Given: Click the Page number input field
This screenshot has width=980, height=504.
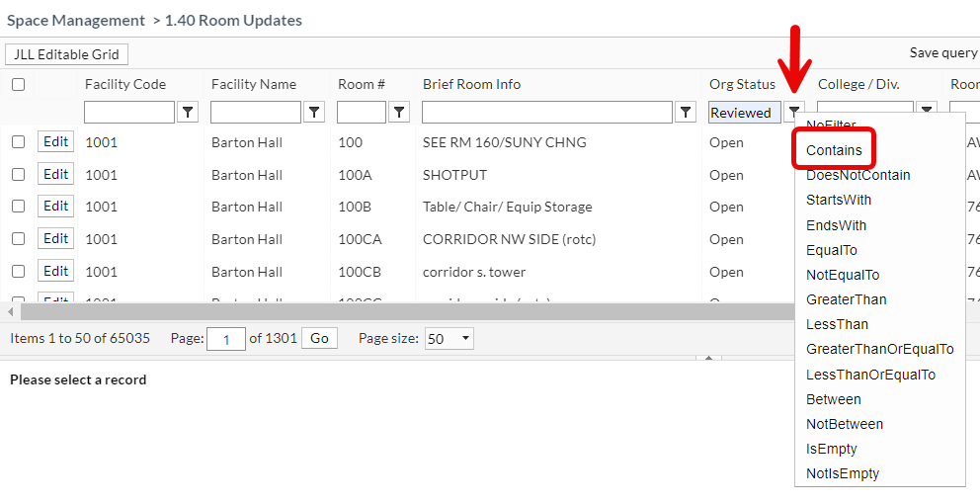Looking at the screenshot, I should [225, 340].
